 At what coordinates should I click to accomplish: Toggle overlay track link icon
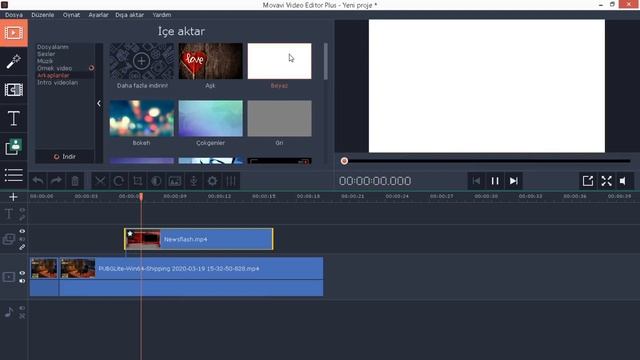click(x=22, y=247)
